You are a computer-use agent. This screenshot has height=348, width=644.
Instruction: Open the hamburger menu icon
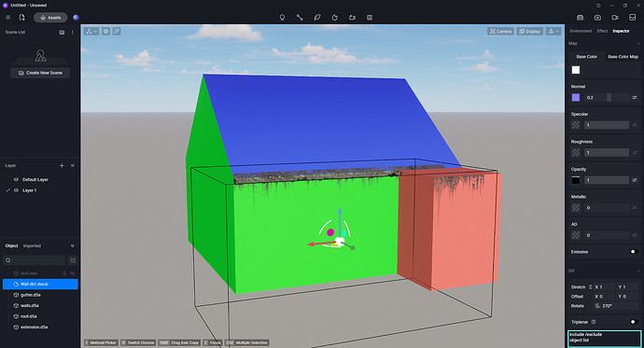coord(7,18)
